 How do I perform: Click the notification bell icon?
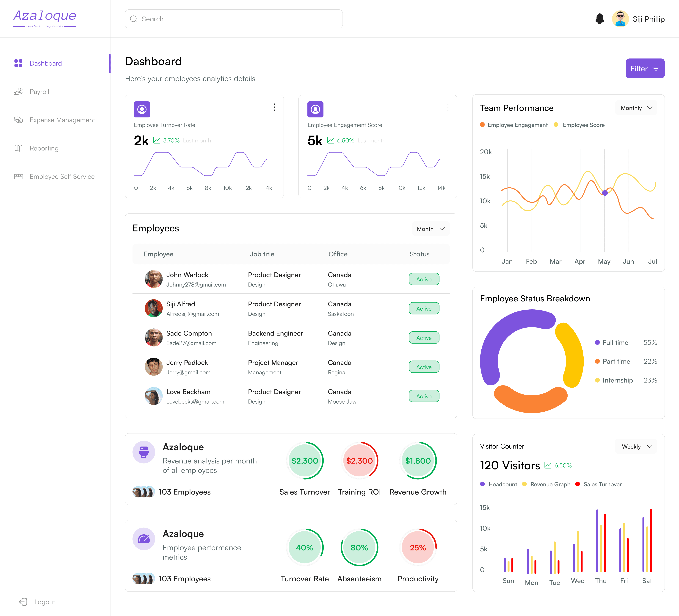coord(599,19)
